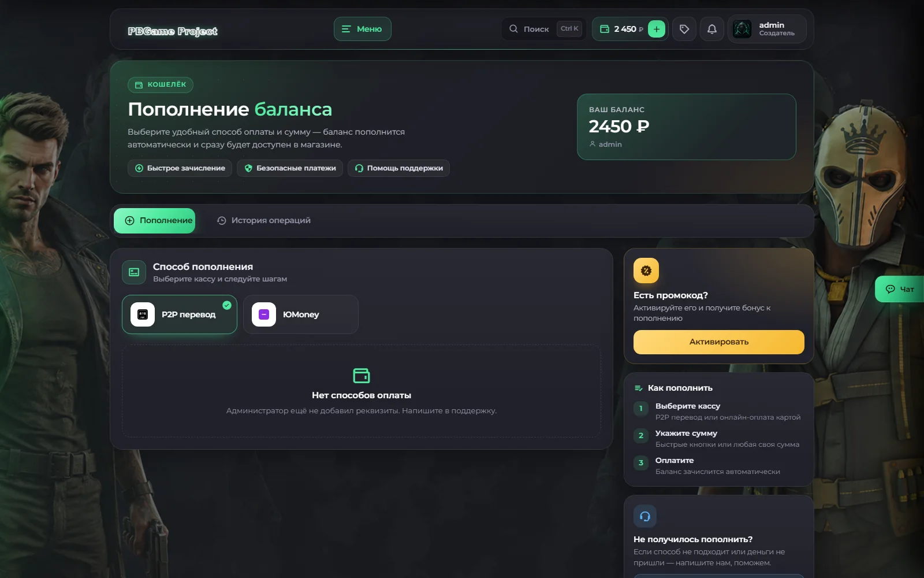Click the green plus top-up button
Screen dimensions: 924x578
pos(657,29)
